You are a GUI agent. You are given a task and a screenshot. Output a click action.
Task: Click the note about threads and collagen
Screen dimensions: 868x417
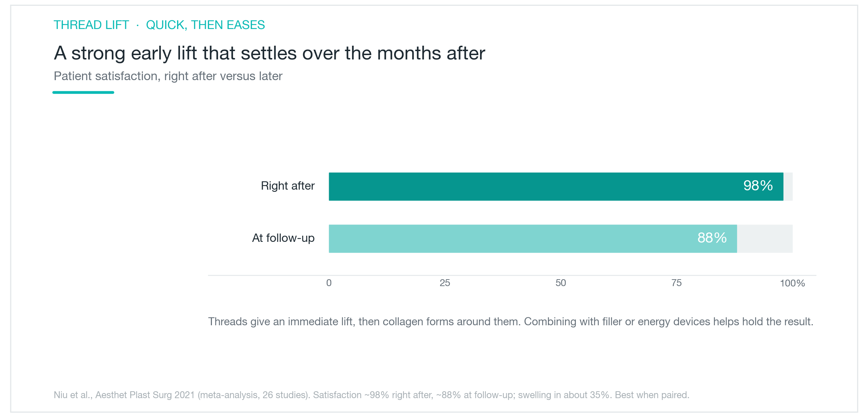click(x=511, y=322)
